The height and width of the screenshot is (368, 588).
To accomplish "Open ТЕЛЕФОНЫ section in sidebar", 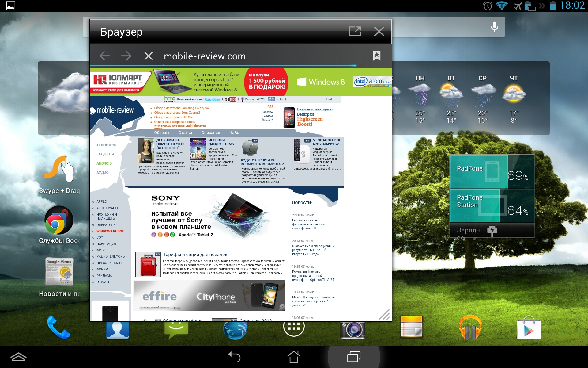I will click(x=106, y=145).
